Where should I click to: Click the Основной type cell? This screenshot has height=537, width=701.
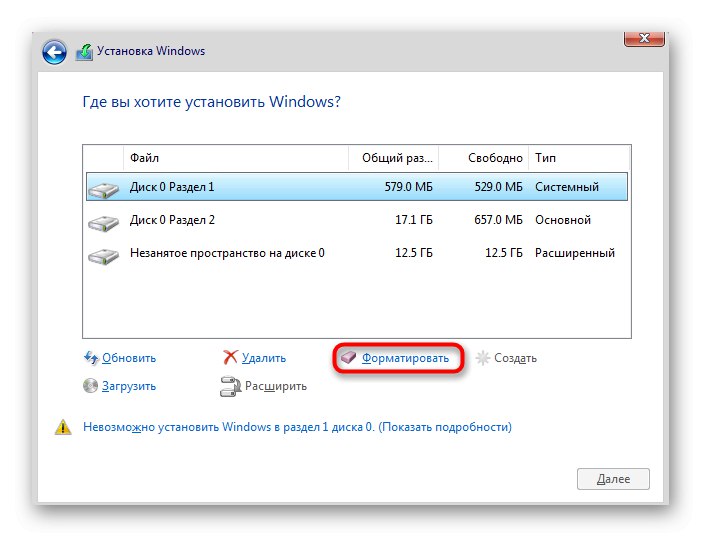tap(563, 220)
